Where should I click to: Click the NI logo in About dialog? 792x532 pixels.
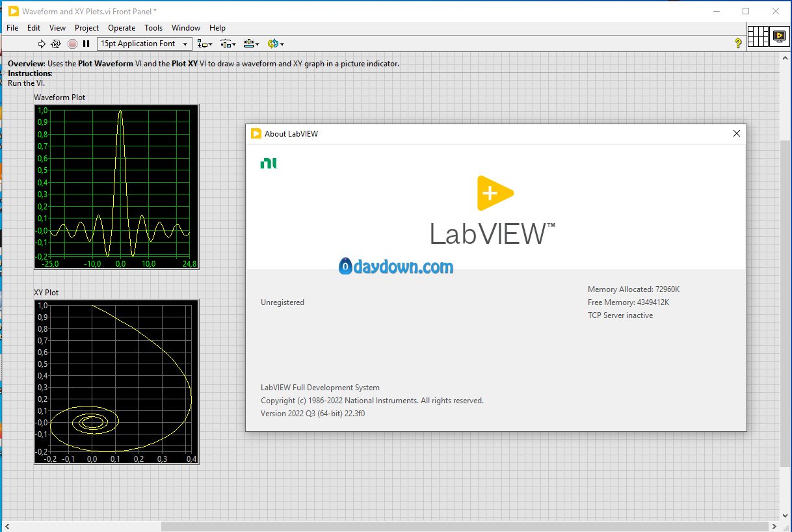[269, 163]
